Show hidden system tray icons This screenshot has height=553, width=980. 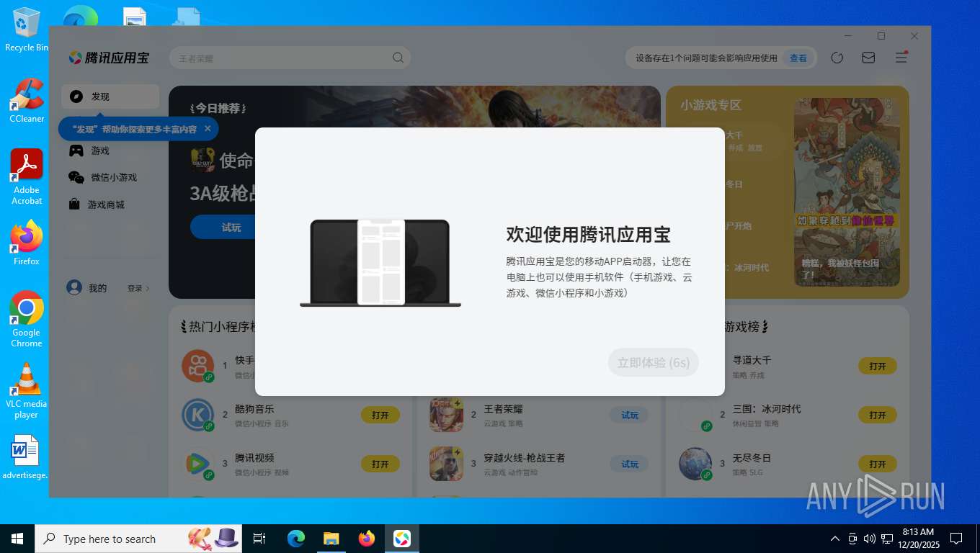835,539
